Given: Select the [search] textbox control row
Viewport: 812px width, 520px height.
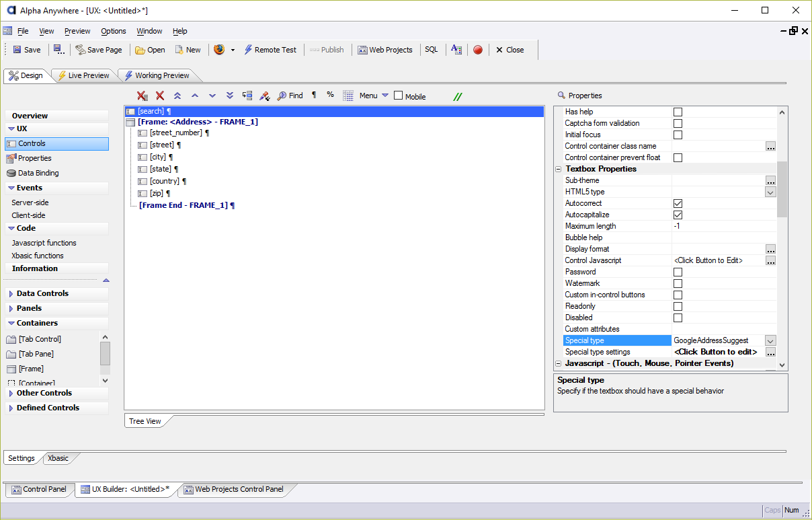Looking at the screenshot, I should click(334, 112).
